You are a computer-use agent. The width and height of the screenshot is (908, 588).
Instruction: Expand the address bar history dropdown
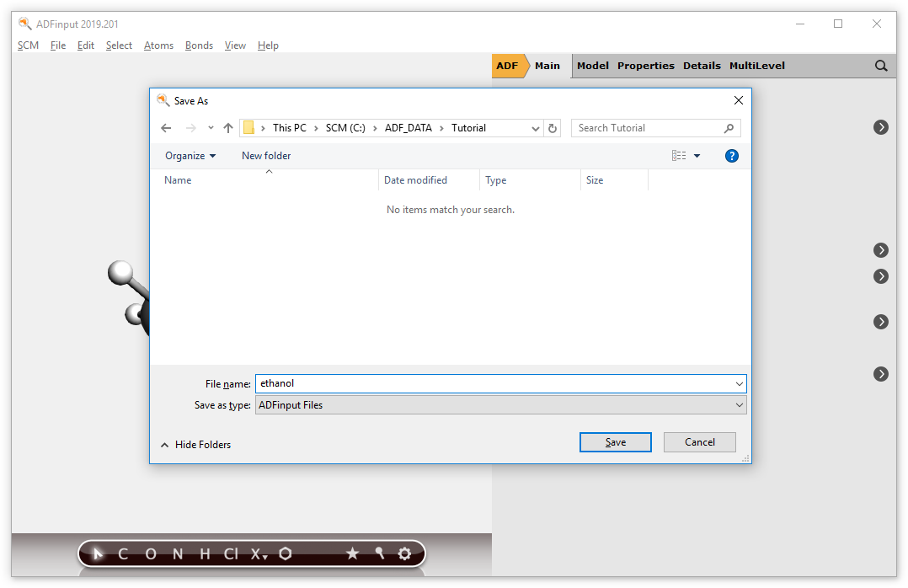click(536, 128)
